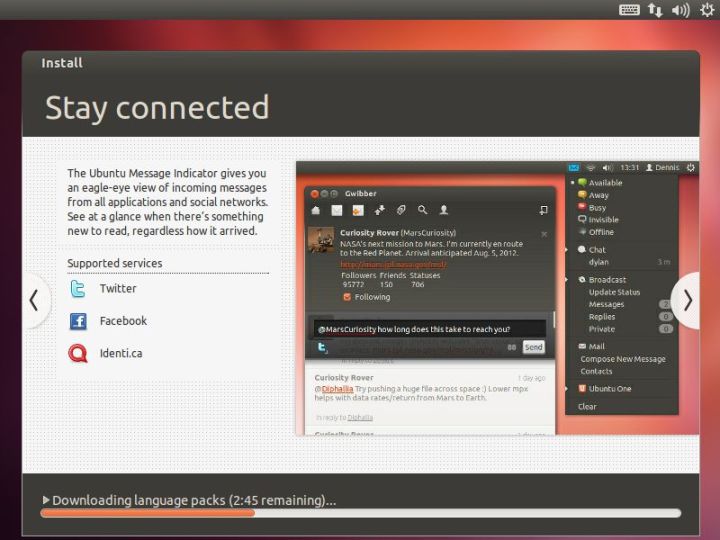Select the Identi.ca service label
Image resolution: width=720 pixels, height=540 pixels.
pyautogui.click(x=121, y=353)
